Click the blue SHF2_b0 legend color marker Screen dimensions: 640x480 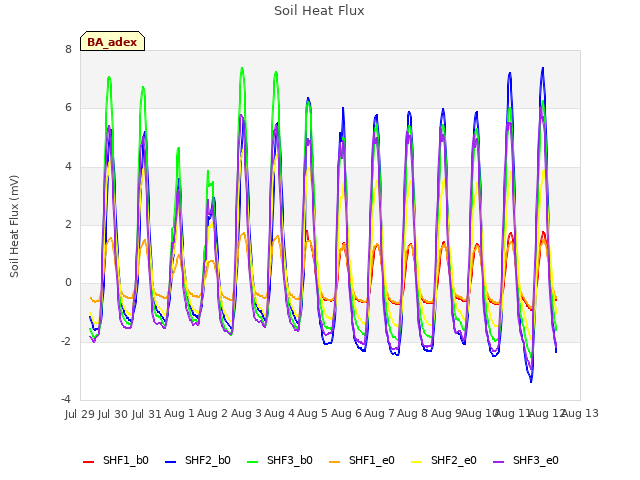(x=171, y=462)
